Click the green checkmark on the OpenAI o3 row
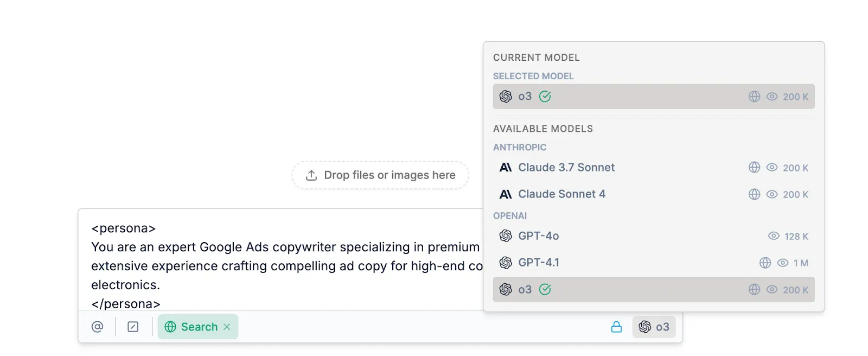This screenshot has height=356, width=868. point(545,289)
